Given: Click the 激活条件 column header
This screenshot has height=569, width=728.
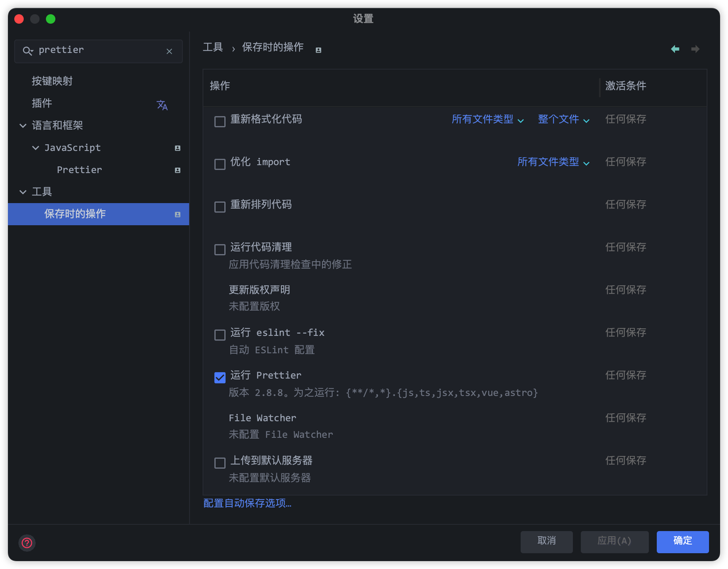Looking at the screenshot, I should click(626, 86).
